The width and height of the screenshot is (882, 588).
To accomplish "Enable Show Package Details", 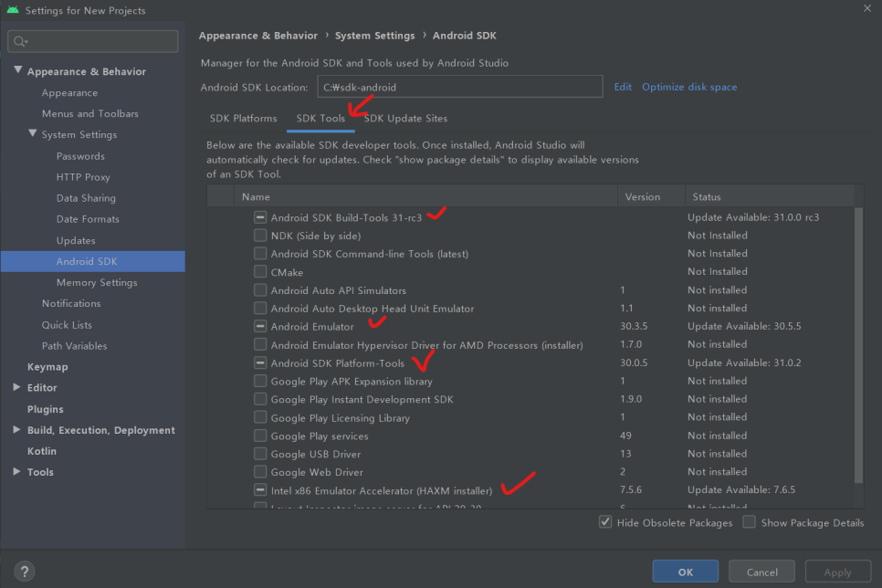I will click(750, 522).
